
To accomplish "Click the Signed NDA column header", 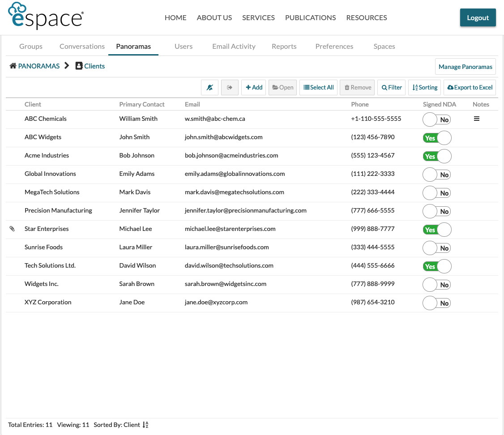I will 440,104.
